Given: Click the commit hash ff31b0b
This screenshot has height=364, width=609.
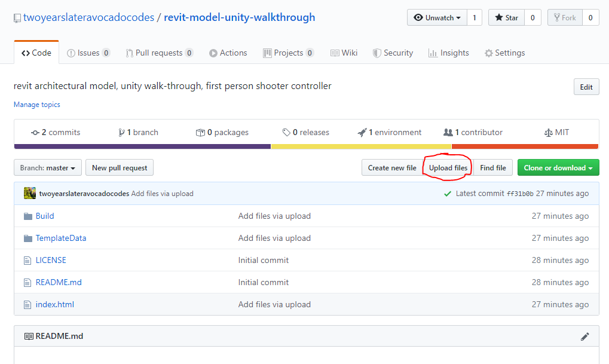Looking at the screenshot, I should pos(520,194).
